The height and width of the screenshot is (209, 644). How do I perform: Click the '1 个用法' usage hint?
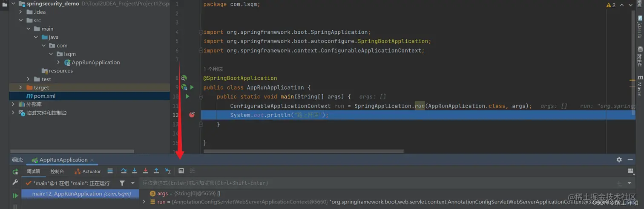[x=213, y=69]
